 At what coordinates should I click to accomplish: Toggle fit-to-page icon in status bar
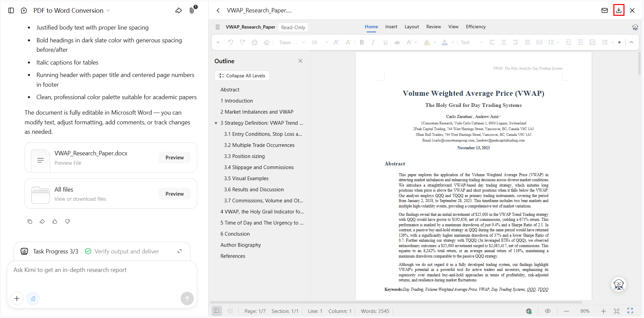coord(616,311)
